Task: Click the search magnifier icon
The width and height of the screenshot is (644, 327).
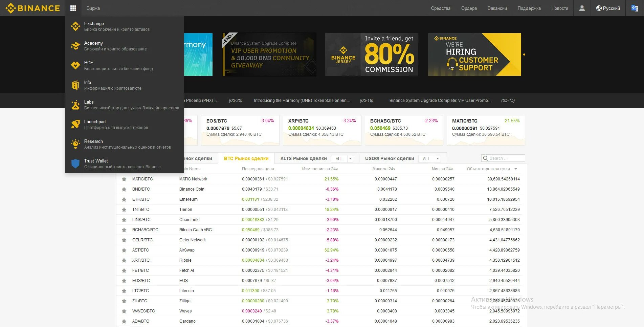Action: point(486,158)
